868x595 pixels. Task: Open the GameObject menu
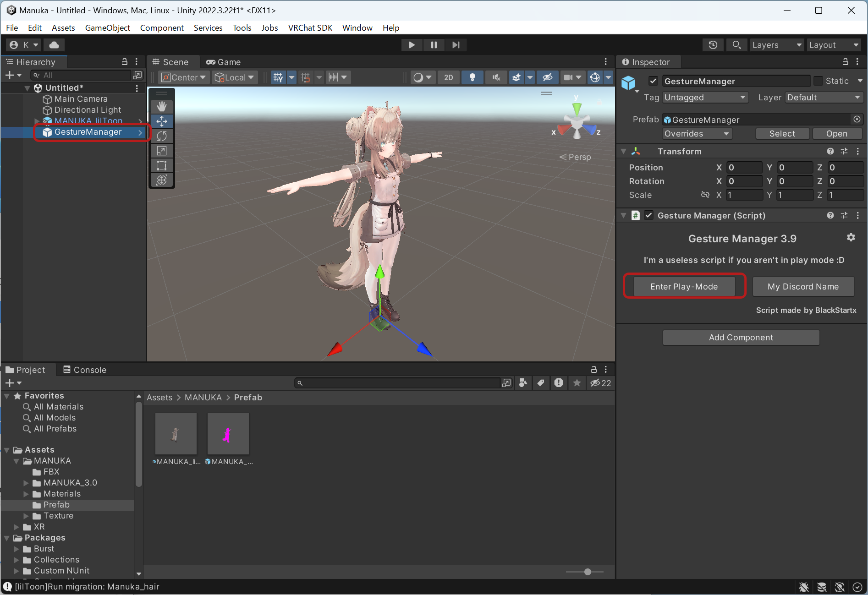point(108,28)
